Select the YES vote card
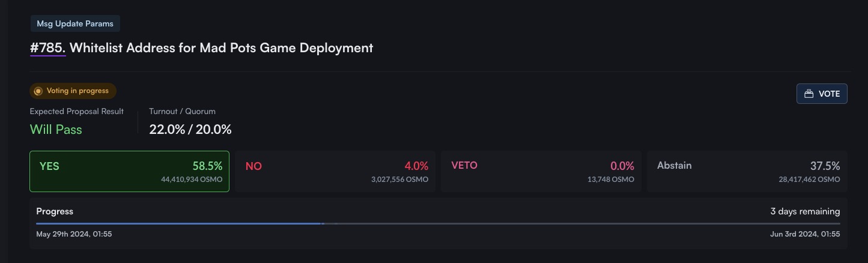 pyautogui.click(x=130, y=171)
